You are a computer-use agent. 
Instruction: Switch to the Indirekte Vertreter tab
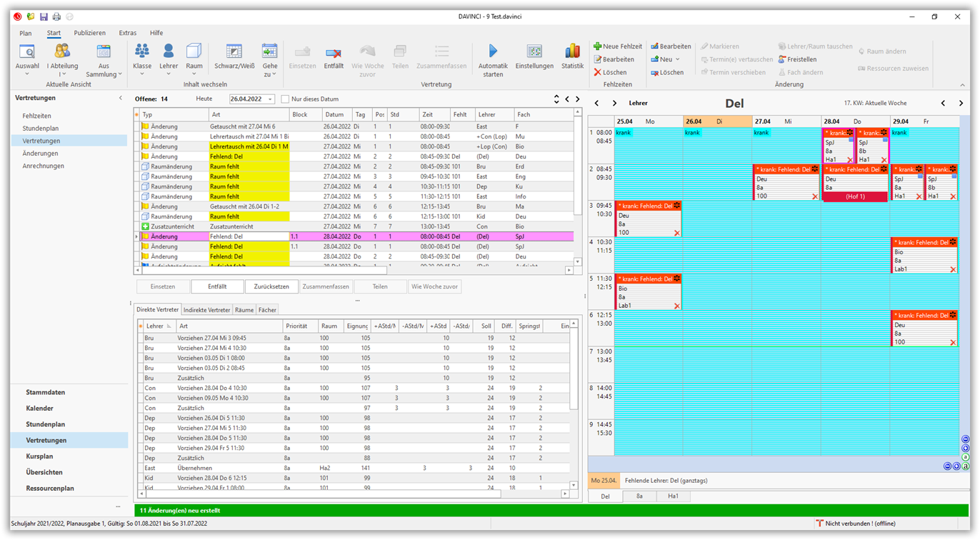206,310
